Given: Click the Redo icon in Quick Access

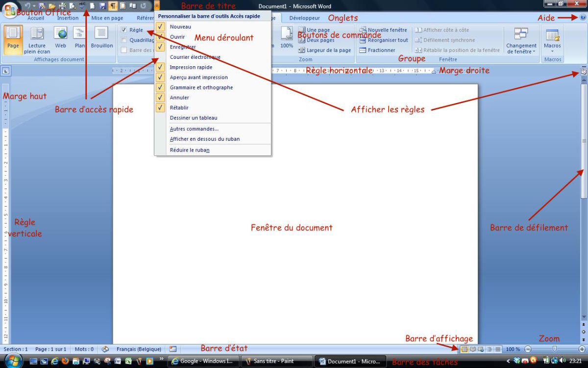Looking at the screenshot, I should tap(143, 6).
